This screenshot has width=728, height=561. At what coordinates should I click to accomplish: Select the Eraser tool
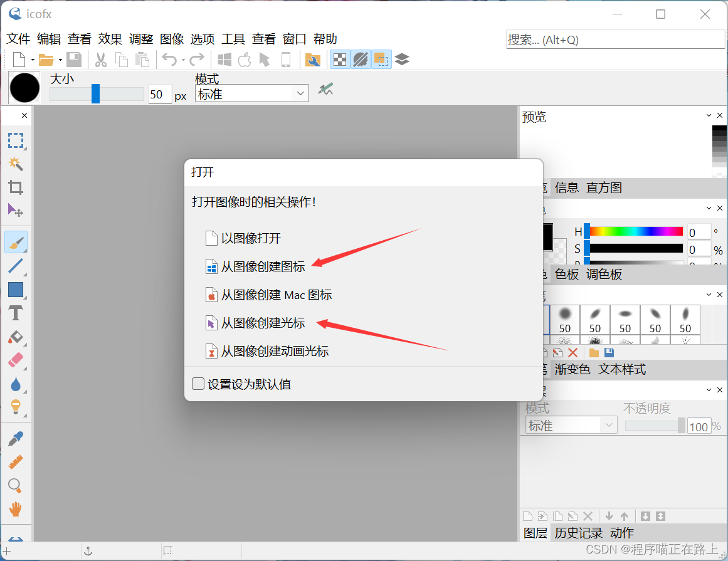16,360
